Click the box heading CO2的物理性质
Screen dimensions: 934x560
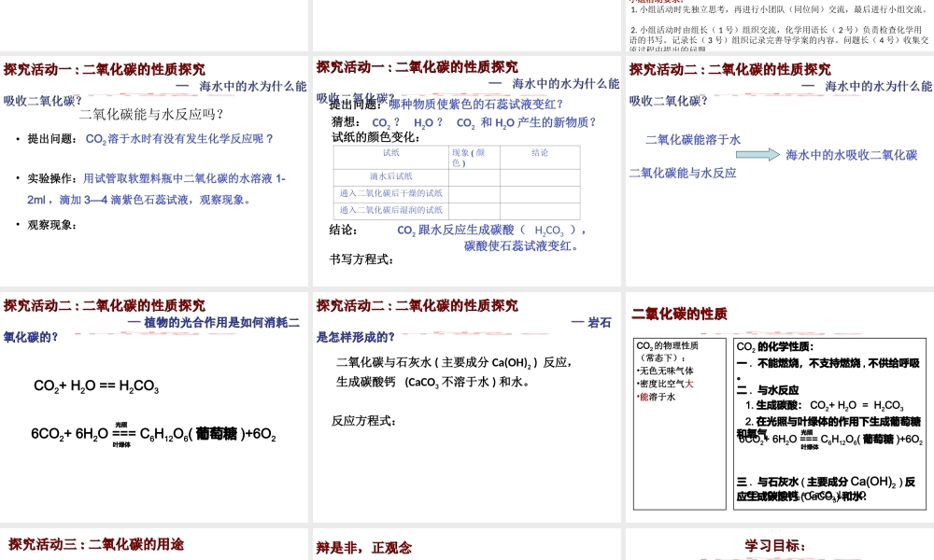pos(667,345)
